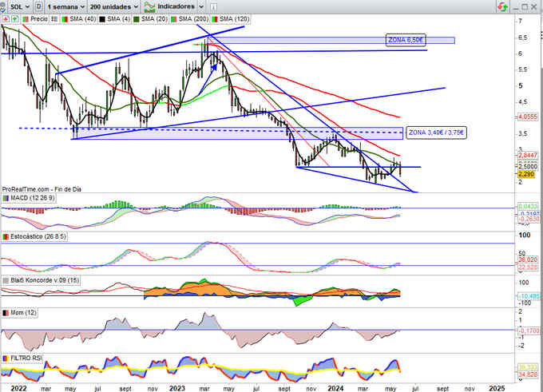Close the chart window
This screenshot has height=392, width=543.
click(x=534, y=7)
